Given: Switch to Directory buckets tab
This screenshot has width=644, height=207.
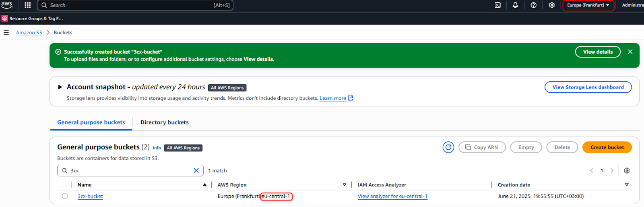Looking at the screenshot, I should click(x=165, y=122).
